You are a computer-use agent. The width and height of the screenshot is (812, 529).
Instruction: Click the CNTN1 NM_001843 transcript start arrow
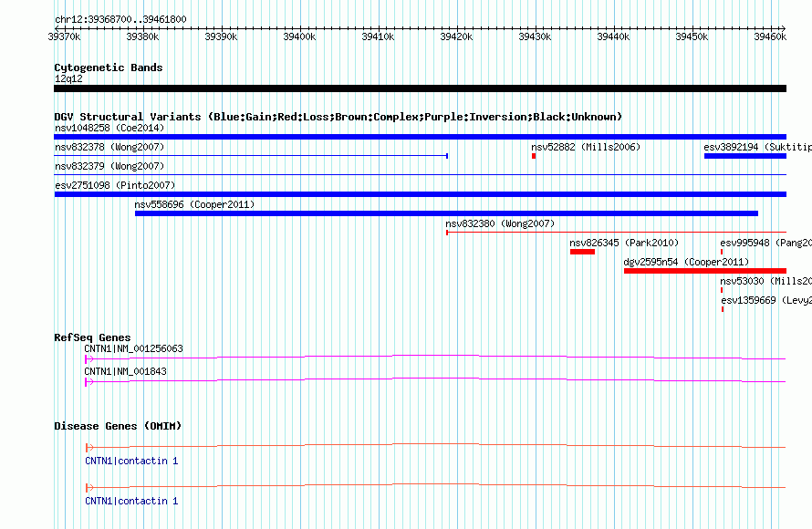[x=88, y=382]
